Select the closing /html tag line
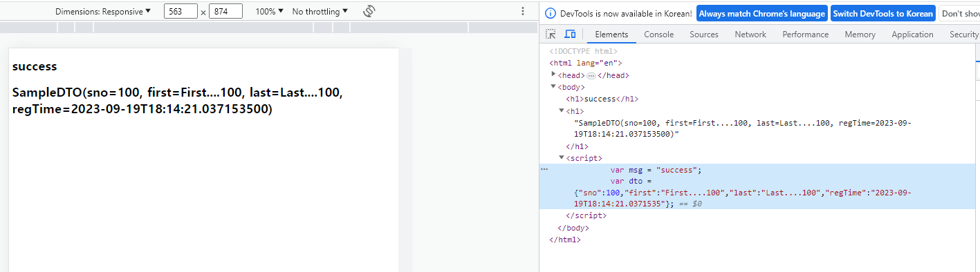Screen dimensions: 980x272 [565, 240]
